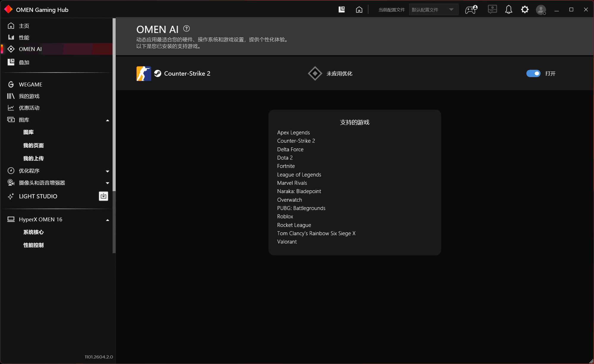Open settings with the gear icon
The image size is (594, 364).
click(x=525, y=9)
